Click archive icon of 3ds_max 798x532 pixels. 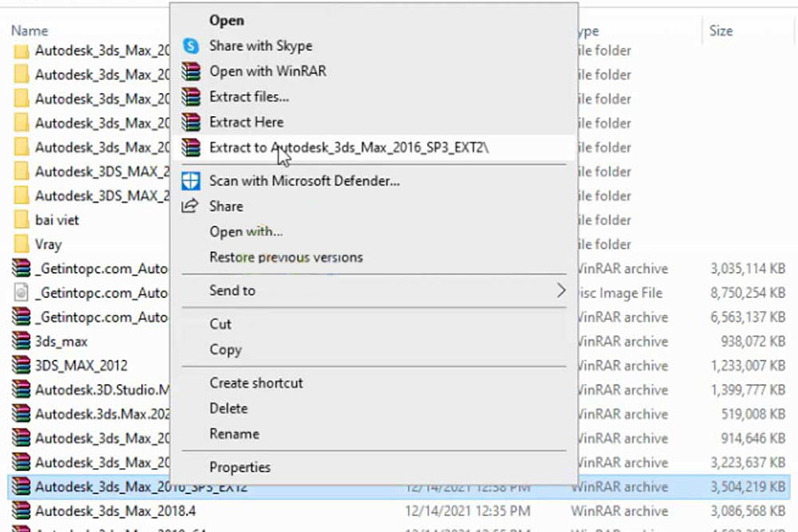(21, 341)
